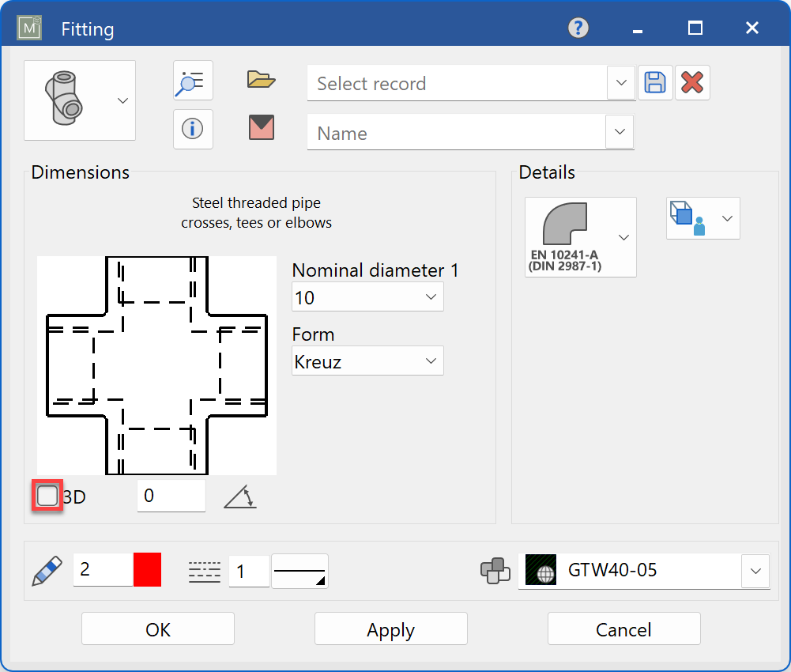
Task: Select the pen settings icon
Action: pyautogui.click(x=46, y=570)
